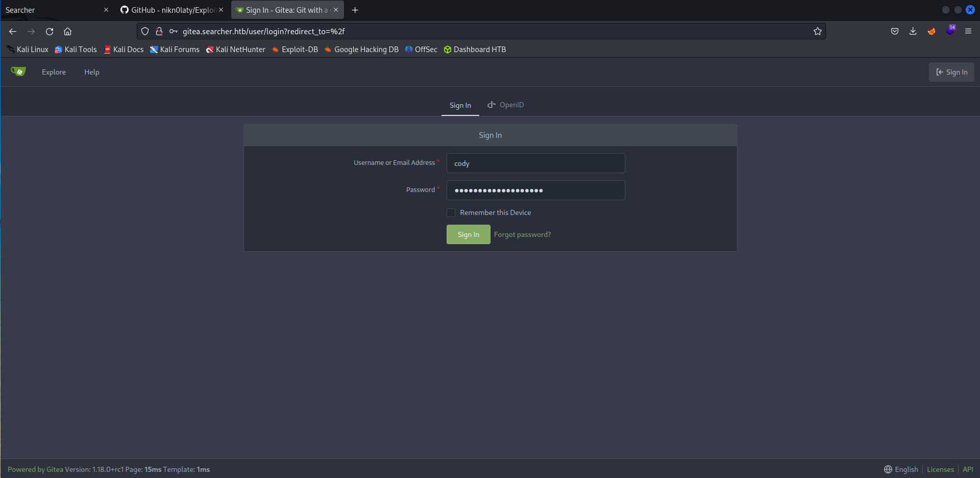Show site security shield information
The height and width of the screenshot is (478, 980).
click(x=145, y=32)
